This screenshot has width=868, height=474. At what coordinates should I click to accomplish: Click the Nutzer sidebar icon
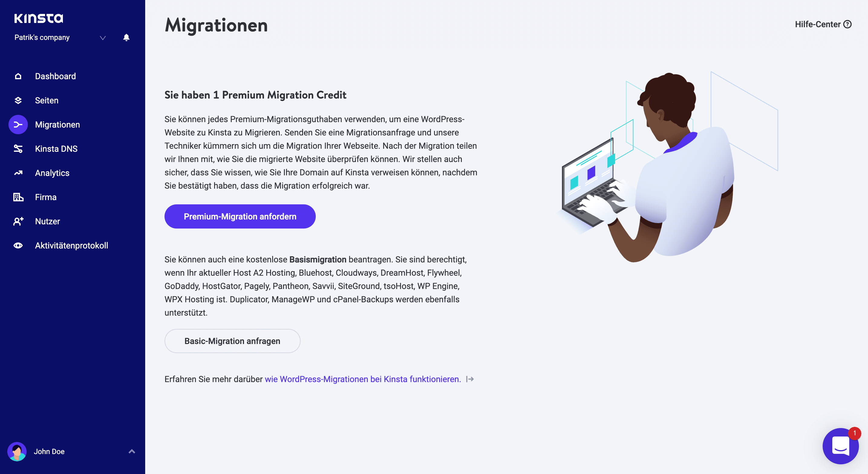(17, 221)
